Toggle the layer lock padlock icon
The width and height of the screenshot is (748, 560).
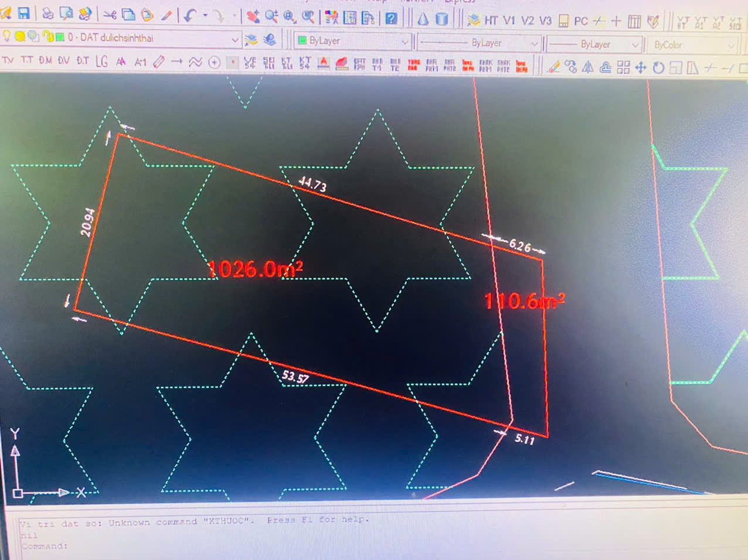(x=47, y=37)
